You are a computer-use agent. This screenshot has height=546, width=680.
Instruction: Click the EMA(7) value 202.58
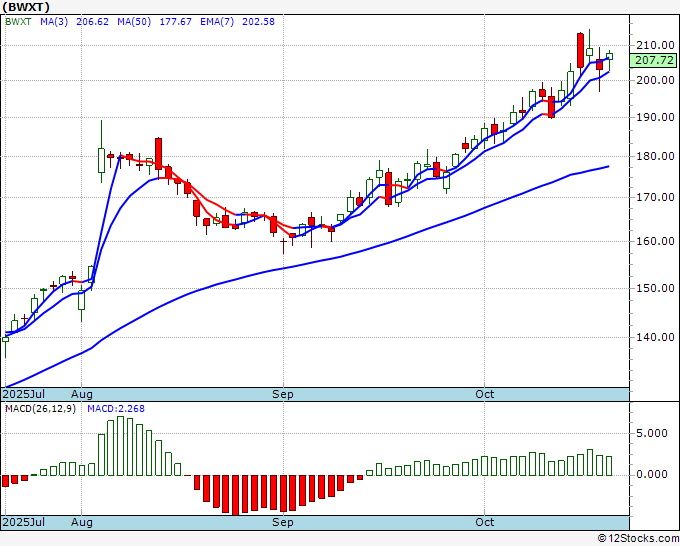[258, 22]
